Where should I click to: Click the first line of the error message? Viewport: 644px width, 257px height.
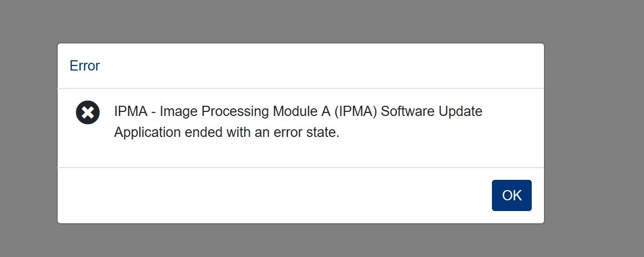click(x=298, y=111)
